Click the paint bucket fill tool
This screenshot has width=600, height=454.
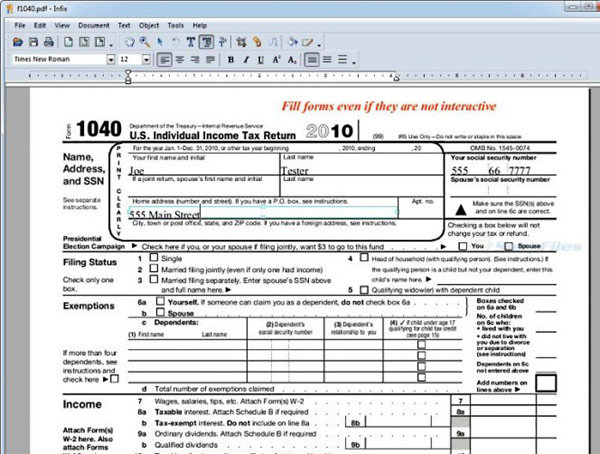point(293,42)
